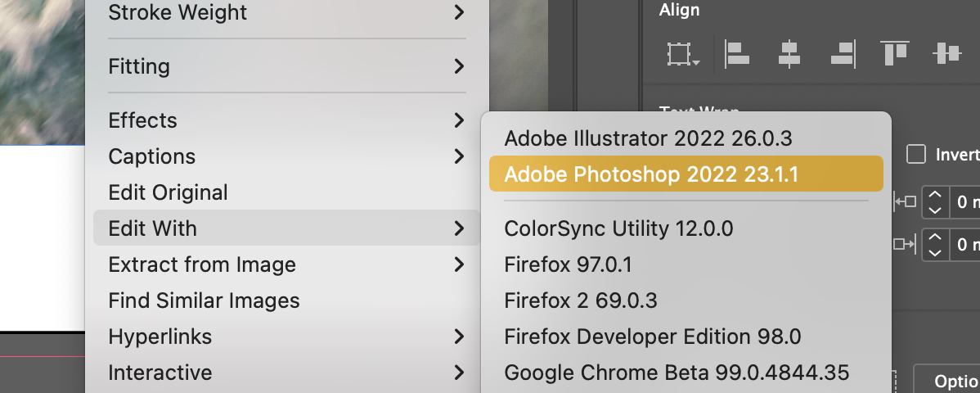Expand Stroke Weight submenu arrow
980x393 pixels.
click(460, 12)
